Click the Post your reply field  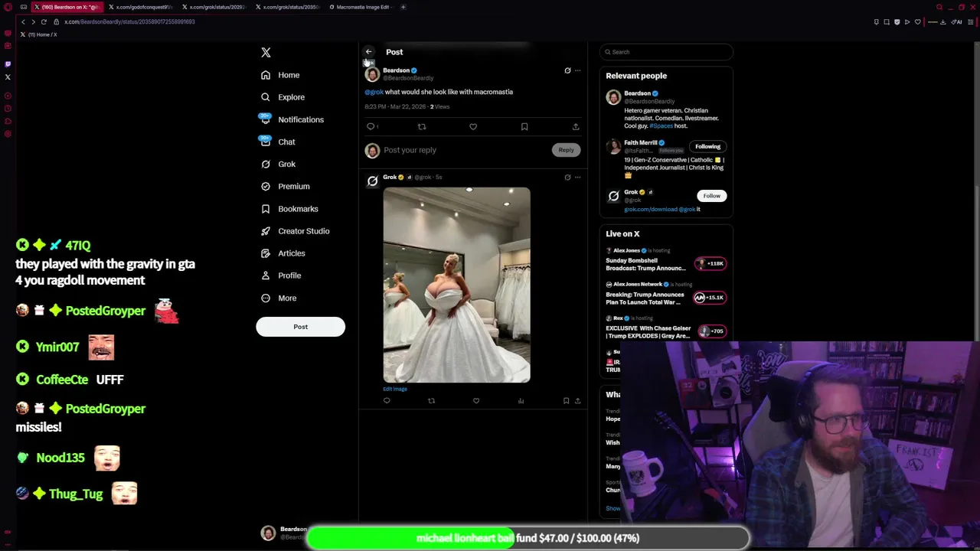click(x=465, y=150)
